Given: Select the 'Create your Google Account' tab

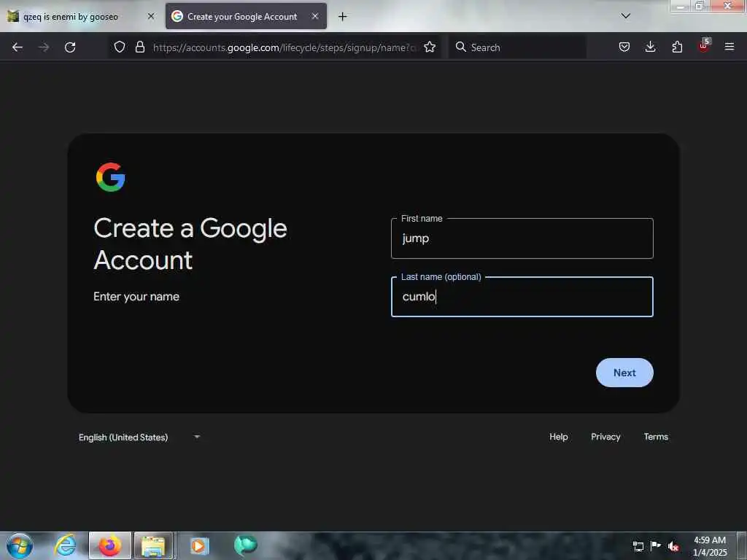Looking at the screenshot, I should point(246,17).
